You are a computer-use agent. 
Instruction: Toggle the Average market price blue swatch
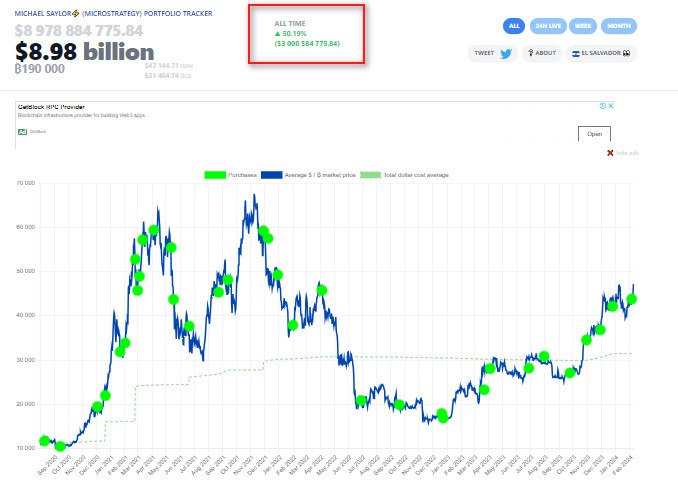[272, 175]
